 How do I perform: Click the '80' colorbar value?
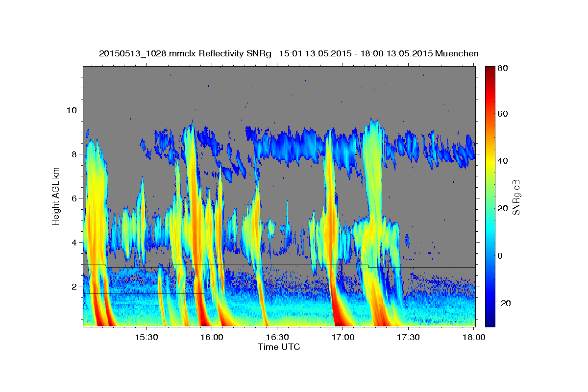(x=503, y=68)
